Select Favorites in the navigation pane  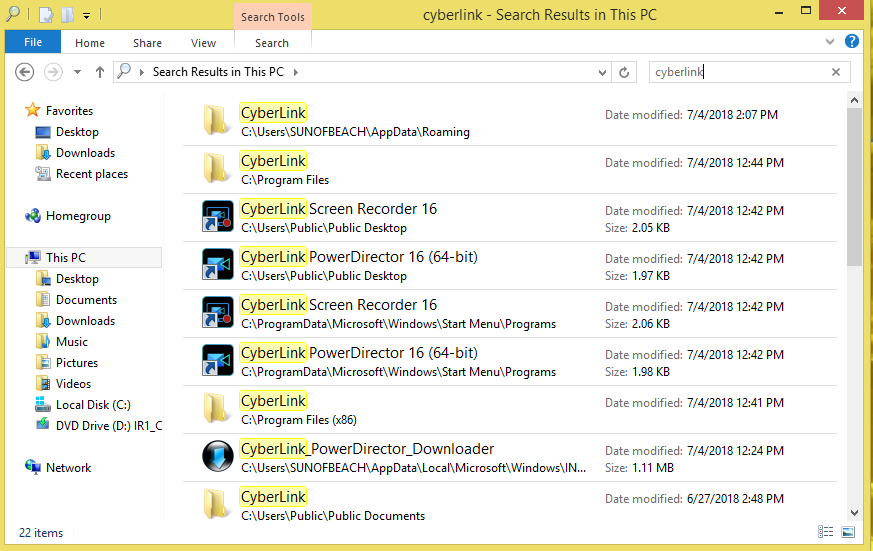(x=69, y=111)
